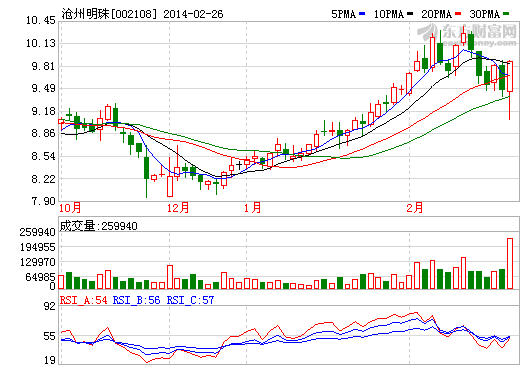Image resolution: width=520 pixels, height=365 pixels.
Task: Click the 30PMA legend label
Action: (485, 14)
